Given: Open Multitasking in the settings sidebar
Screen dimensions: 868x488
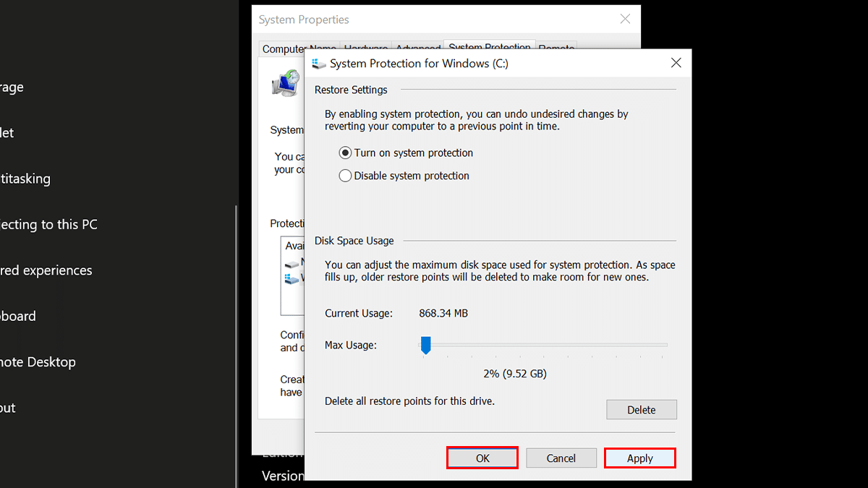Looking at the screenshot, I should pos(25,179).
